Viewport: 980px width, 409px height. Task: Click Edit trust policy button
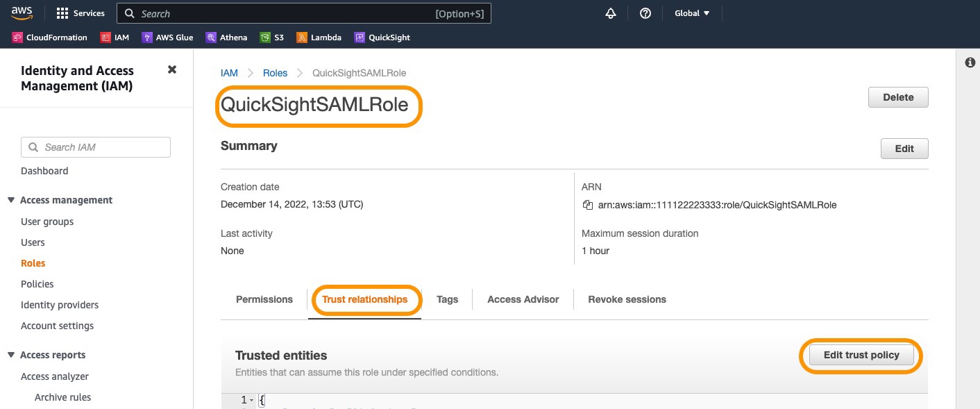click(x=861, y=355)
